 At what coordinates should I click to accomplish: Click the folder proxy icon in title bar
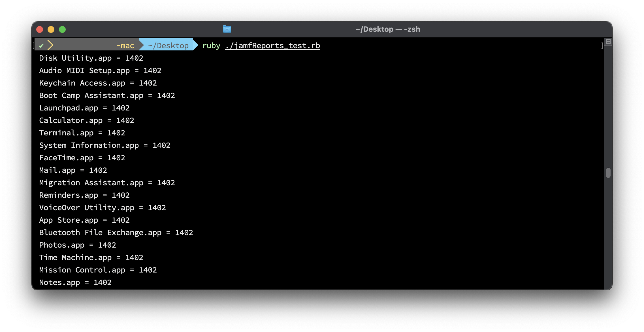click(227, 29)
